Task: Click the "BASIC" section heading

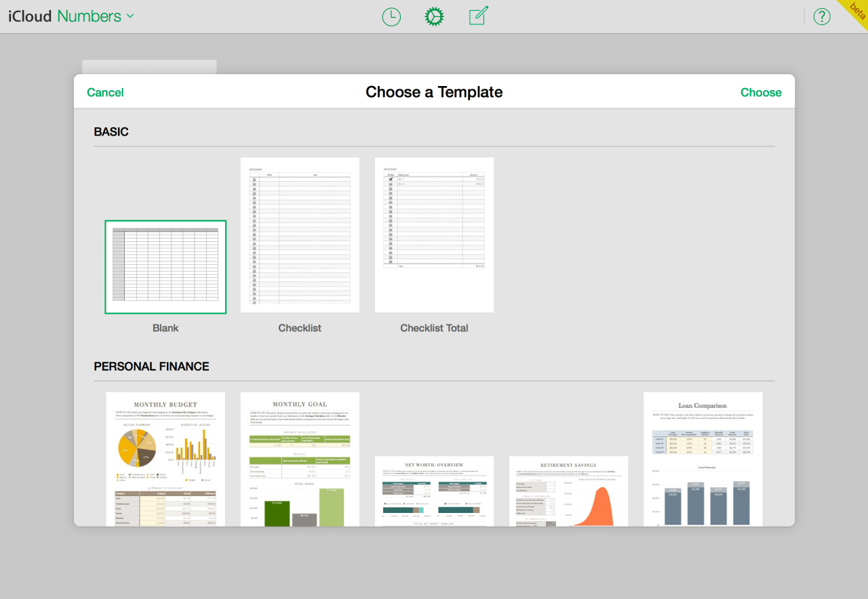Action: 111,132
